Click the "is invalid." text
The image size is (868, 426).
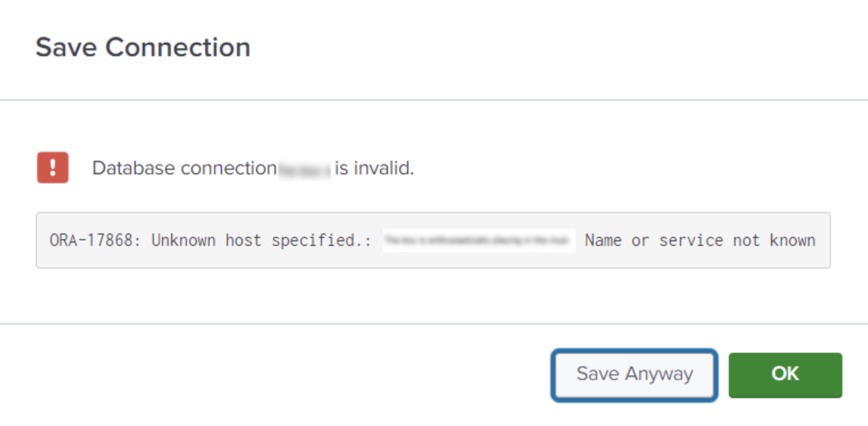click(x=374, y=169)
